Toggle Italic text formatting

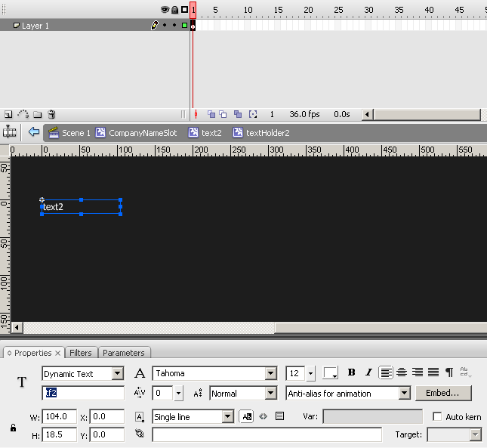pos(368,372)
